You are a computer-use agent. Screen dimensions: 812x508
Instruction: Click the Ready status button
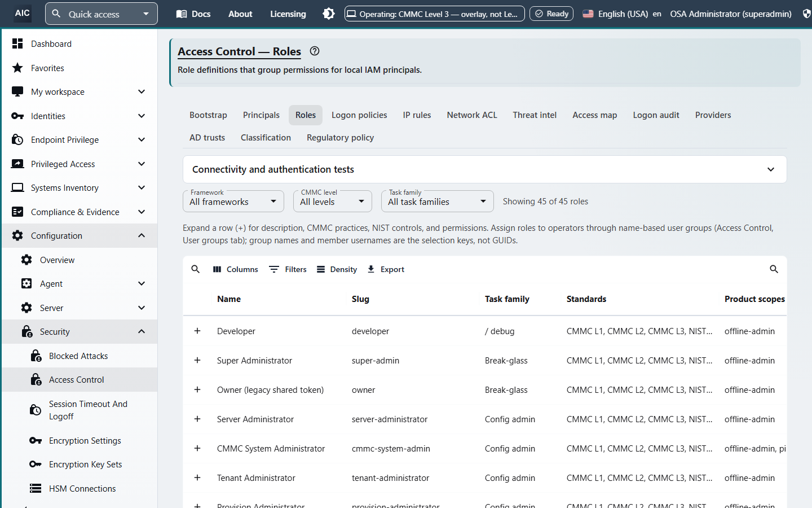coord(551,14)
